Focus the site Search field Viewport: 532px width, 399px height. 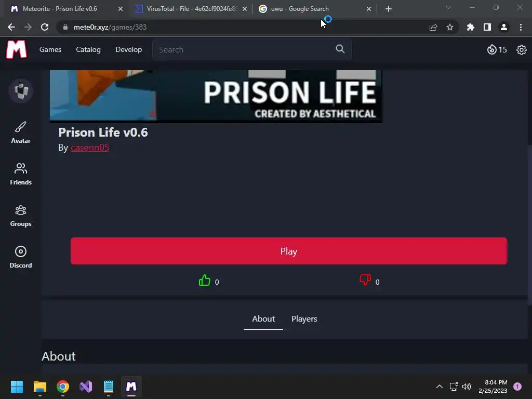click(252, 49)
